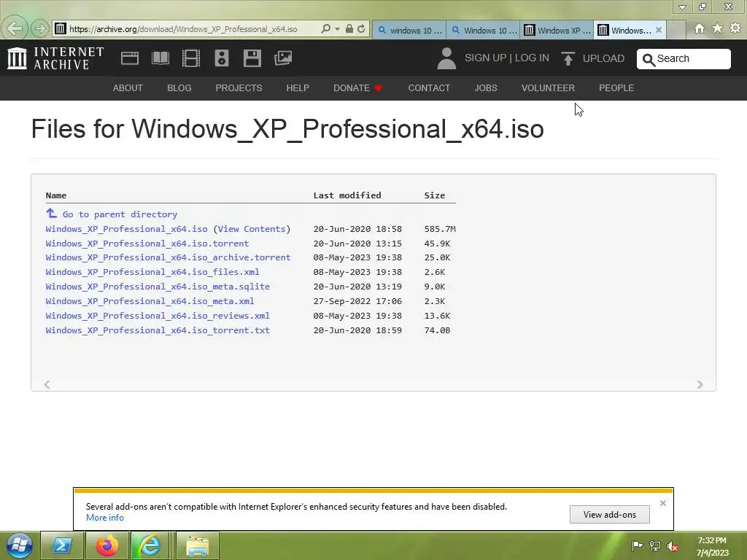Open the BLOG menu item

(179, 88)
